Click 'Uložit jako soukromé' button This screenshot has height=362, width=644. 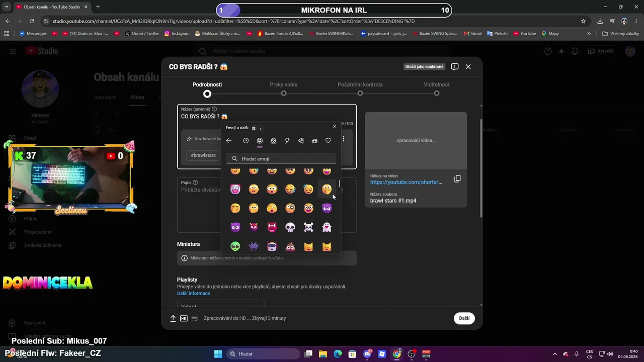point(425,67)
